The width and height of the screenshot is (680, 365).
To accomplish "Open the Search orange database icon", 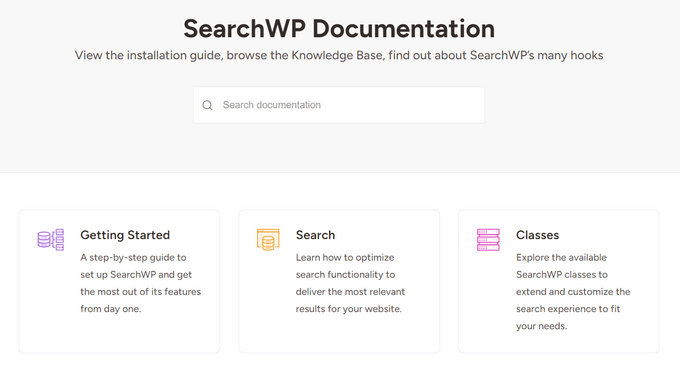I will click(268, 240).
